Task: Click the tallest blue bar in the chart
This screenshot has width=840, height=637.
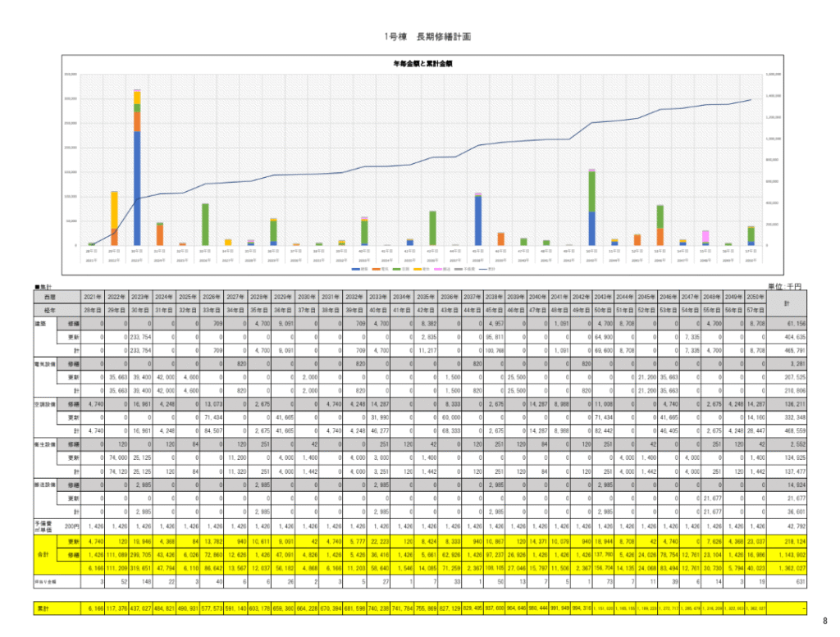Action: click(x=137, y=187)
